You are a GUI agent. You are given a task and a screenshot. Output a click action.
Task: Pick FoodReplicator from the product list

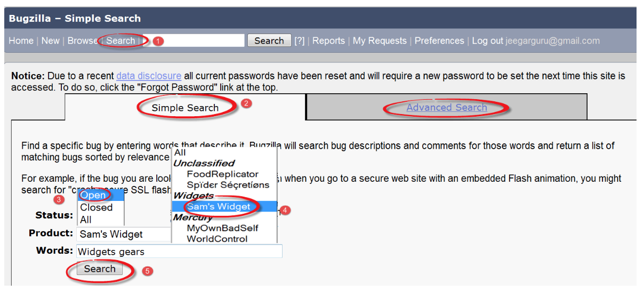point(222,174)
